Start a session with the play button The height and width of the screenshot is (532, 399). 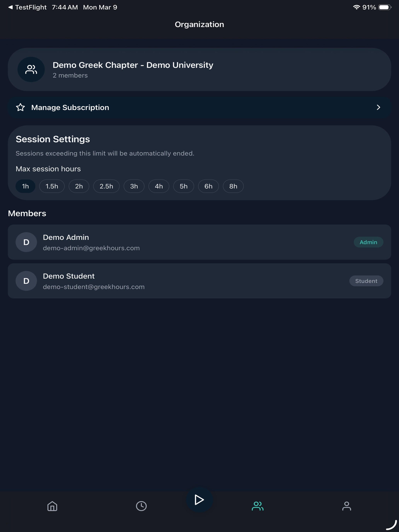pos(199,500)
